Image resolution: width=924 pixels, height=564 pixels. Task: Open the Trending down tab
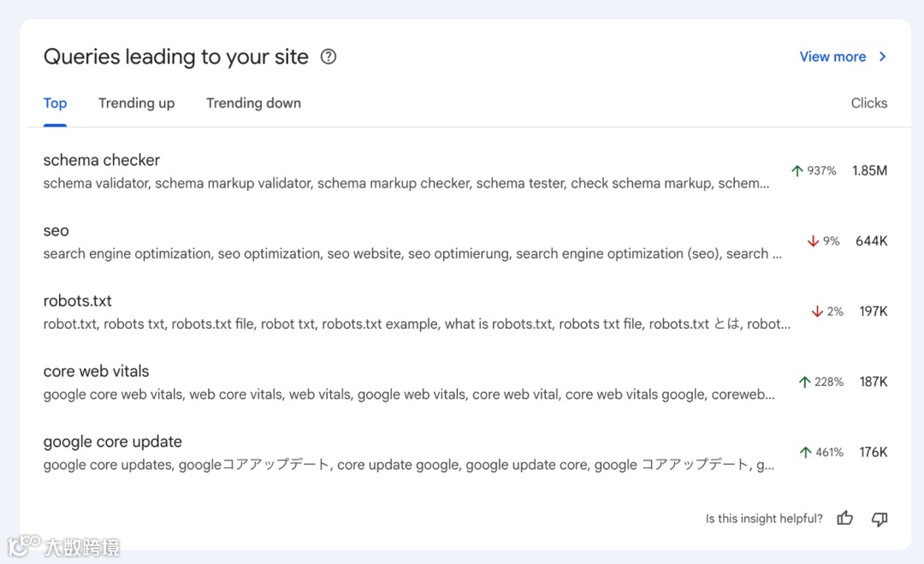pos(253,104)
